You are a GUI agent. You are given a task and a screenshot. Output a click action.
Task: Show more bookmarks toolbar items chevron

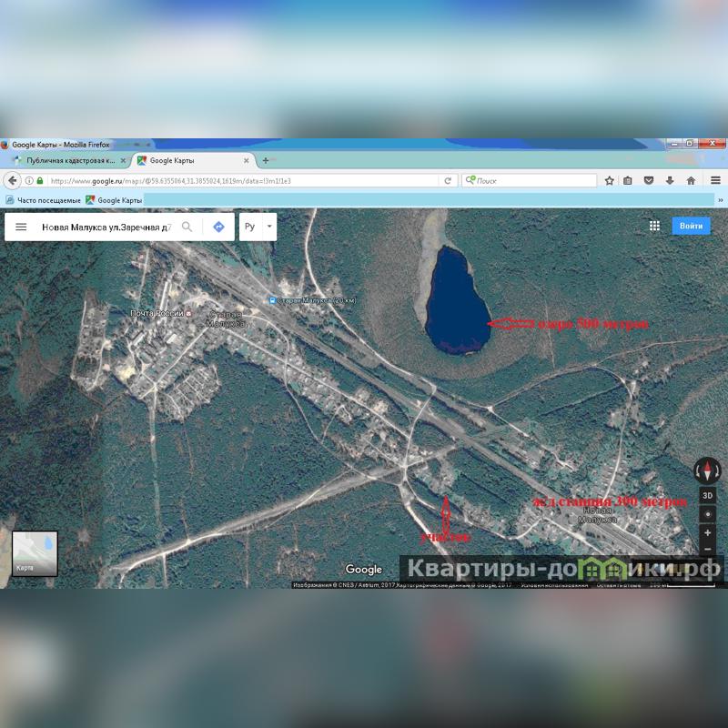pyautogui.click(x=720, y=200)
